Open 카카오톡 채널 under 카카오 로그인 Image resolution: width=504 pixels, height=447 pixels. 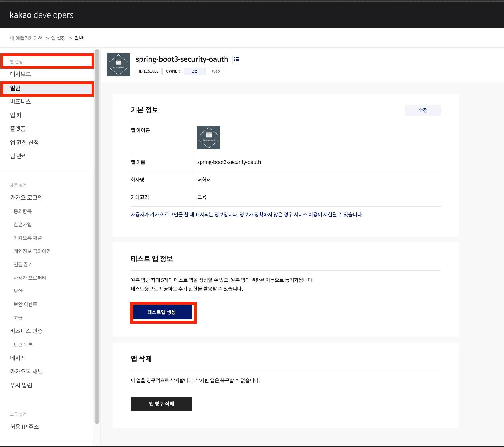tap(28, 238)
